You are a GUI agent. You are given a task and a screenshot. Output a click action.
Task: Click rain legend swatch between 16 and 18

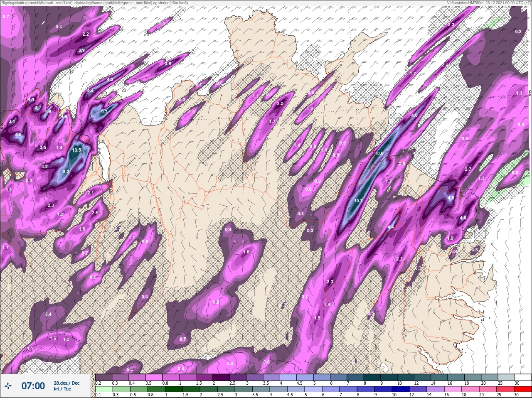click(x=454, y=389)
